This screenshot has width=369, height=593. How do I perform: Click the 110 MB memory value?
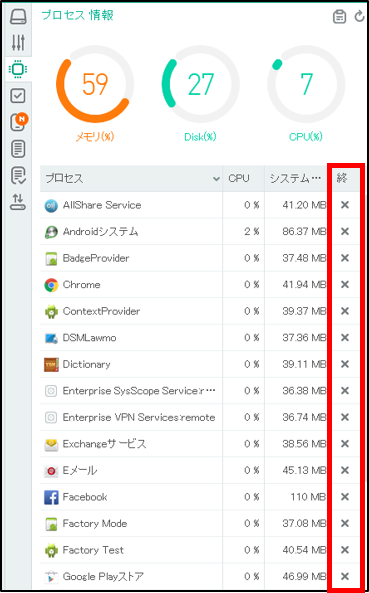[x=308, y=497]
